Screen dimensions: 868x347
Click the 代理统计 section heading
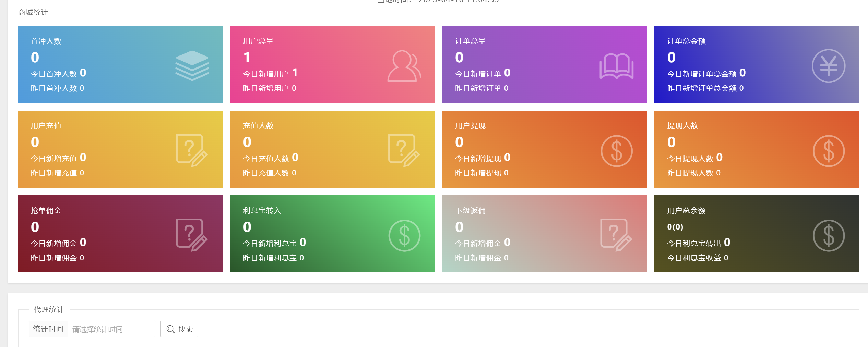click(49, 310)
